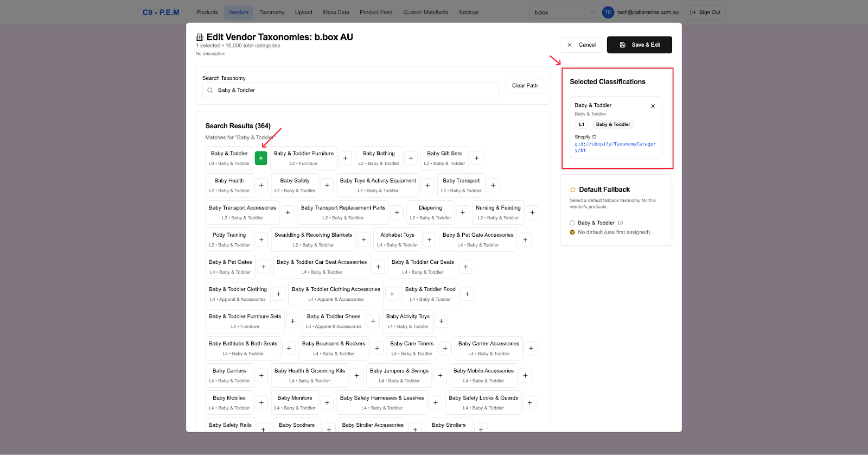Select Baby & Toddler as default fallback
Image resolution: width=868 pixels, height=455 pixels.
coord(572,223)
